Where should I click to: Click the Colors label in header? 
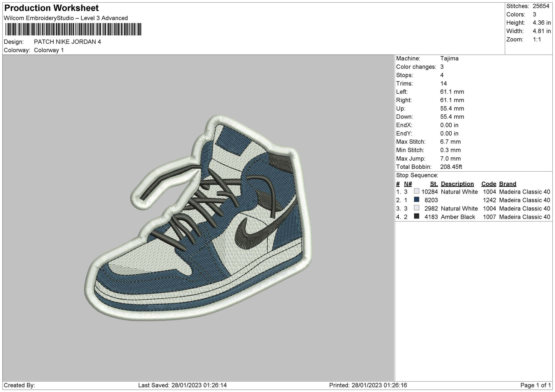point(516,15)
